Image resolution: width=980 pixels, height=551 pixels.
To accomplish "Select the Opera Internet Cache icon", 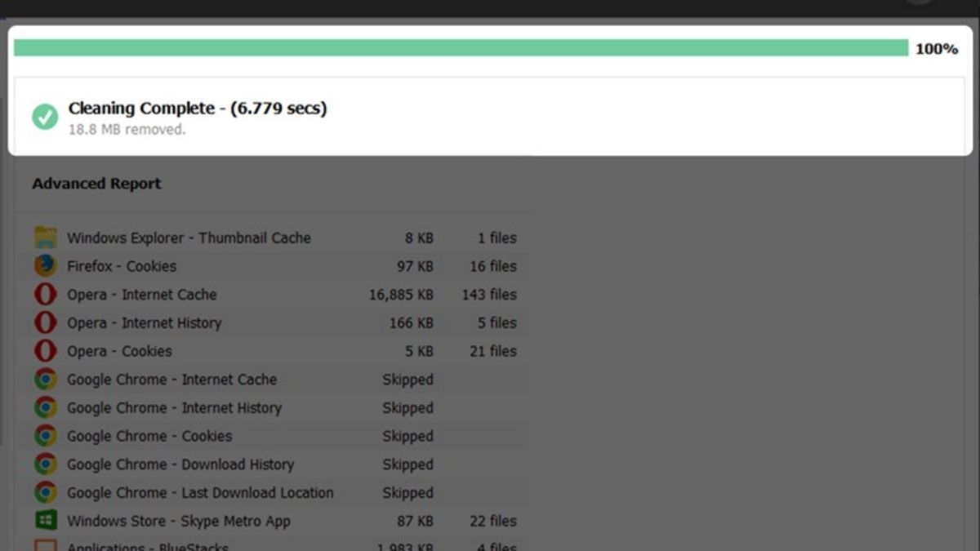I will (x=46, y=295).
